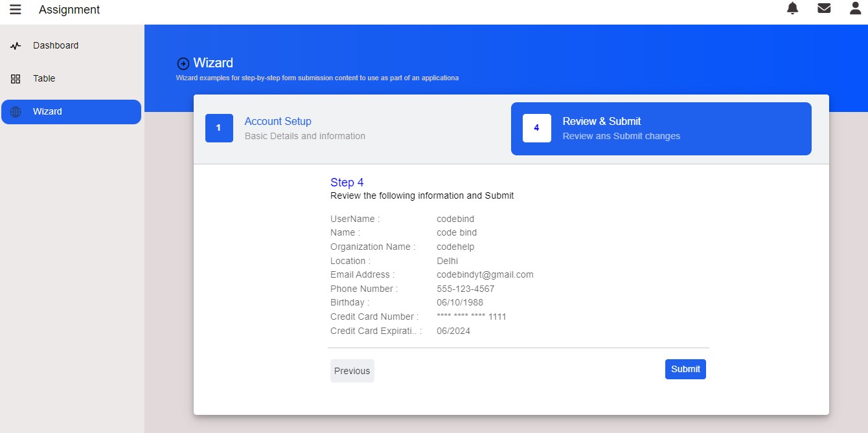Click the location value Delhi
Screen dimensions: 868x433
[447, 261]
